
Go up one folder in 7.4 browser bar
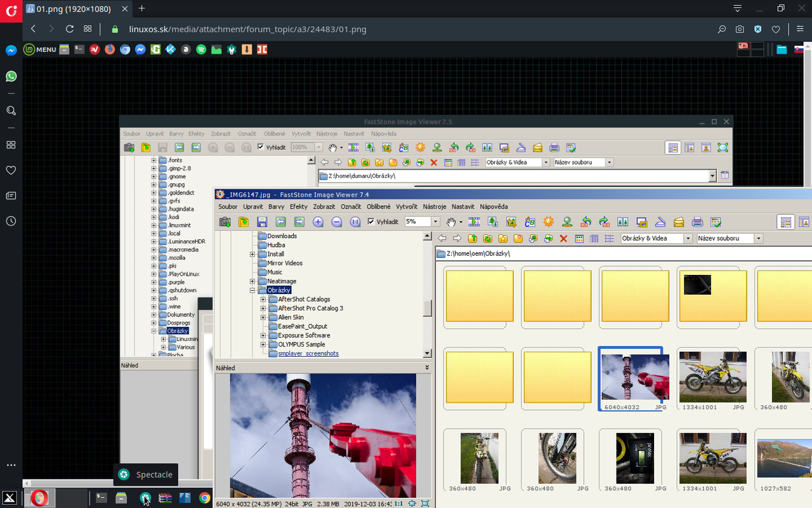pyautogui.click(x=472, y=239)
